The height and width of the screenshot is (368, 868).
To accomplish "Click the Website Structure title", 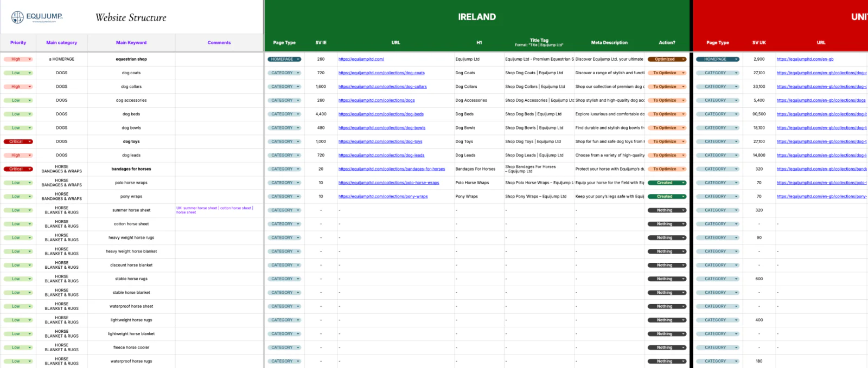I will point(131,17).
